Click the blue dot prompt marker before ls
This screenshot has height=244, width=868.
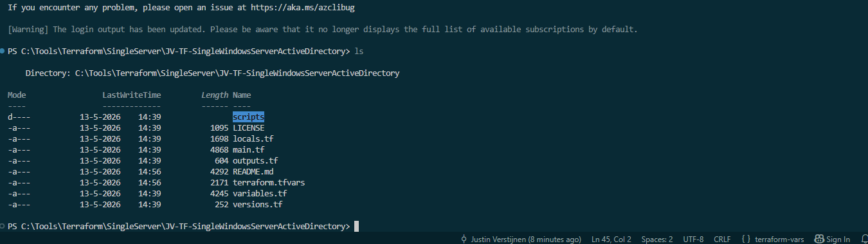pos(3,50)
